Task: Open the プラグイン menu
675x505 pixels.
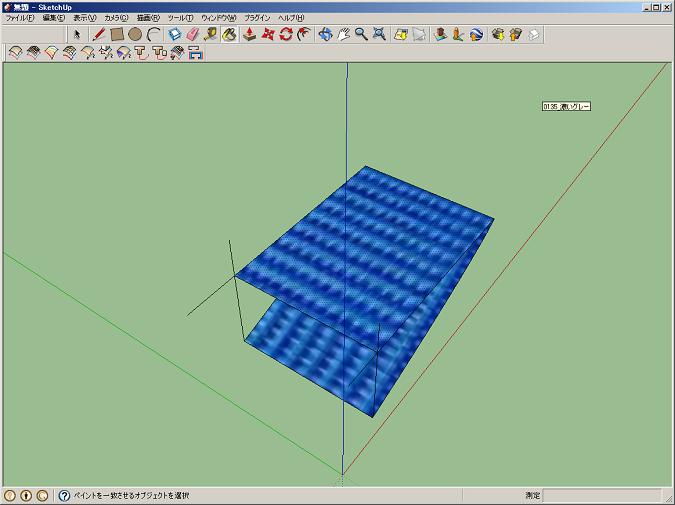Action: [256, 18]
